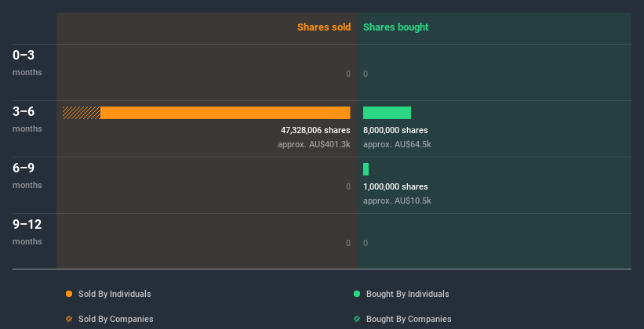This screenshot has height=329, width=644.
Task: Click the approx. AU$10.5k label
Action: [x=397, y=201]
